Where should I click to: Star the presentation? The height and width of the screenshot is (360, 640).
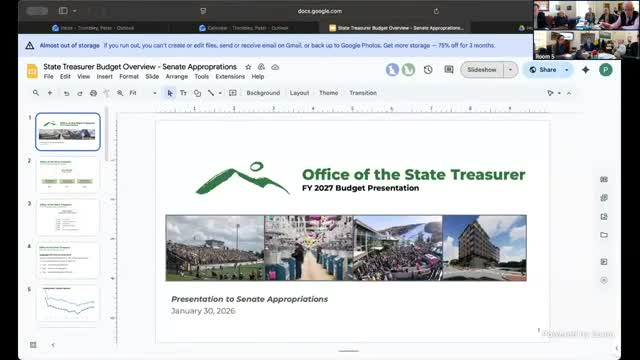(x=248, y=67)
